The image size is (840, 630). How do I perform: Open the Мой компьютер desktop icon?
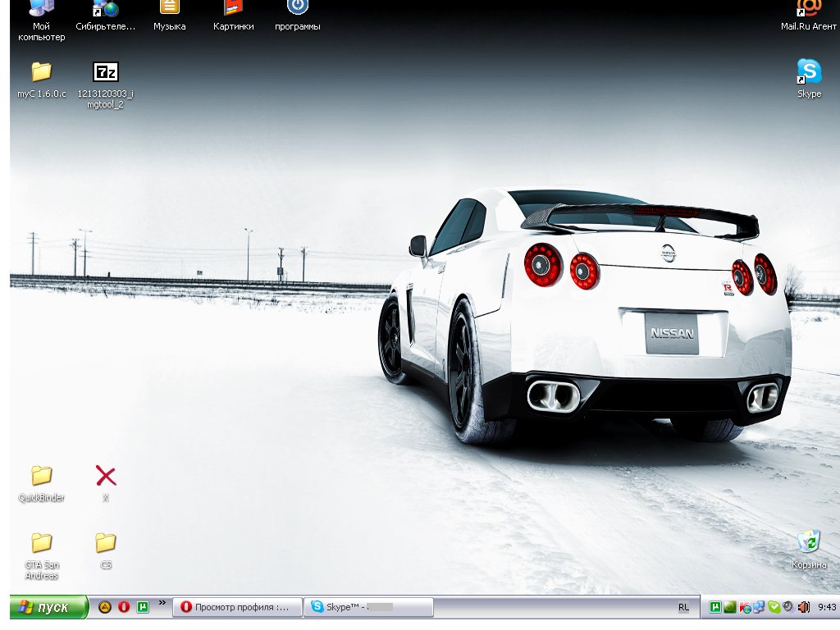point(41,10)
